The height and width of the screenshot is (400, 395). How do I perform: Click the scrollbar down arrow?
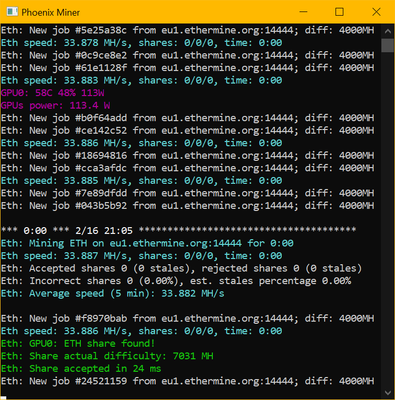(388, 393)
